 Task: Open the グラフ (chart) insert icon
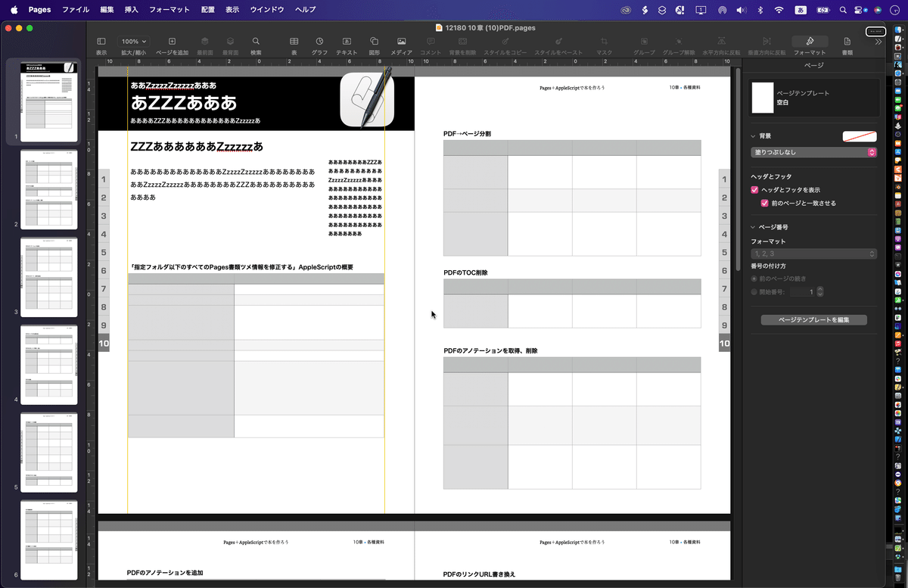click(319, 43)
